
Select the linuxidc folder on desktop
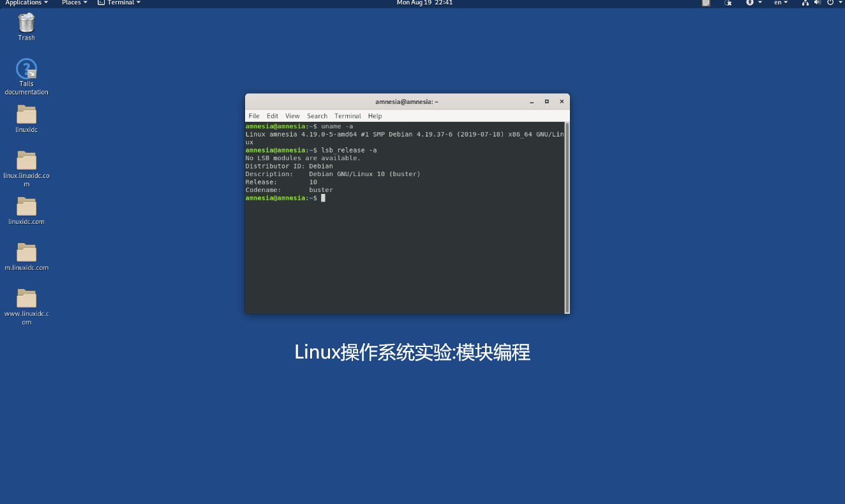(26, 115)
